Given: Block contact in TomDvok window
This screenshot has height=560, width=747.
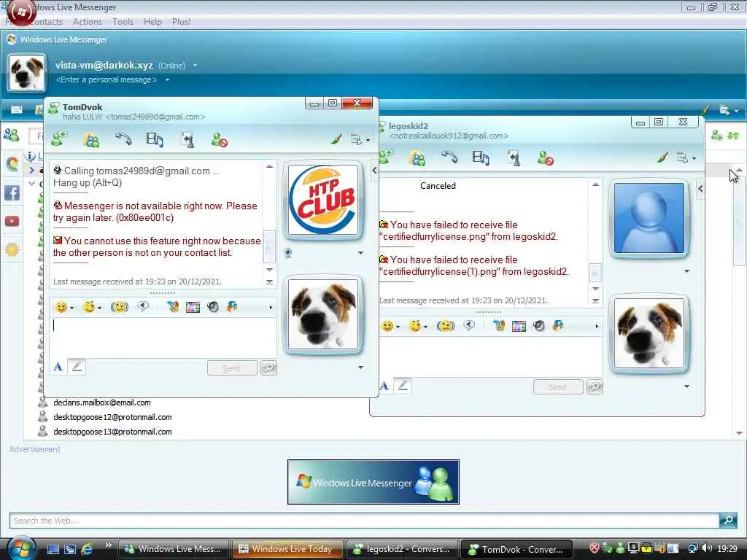Looking at the screenshot, I should (x=219, y=139).
